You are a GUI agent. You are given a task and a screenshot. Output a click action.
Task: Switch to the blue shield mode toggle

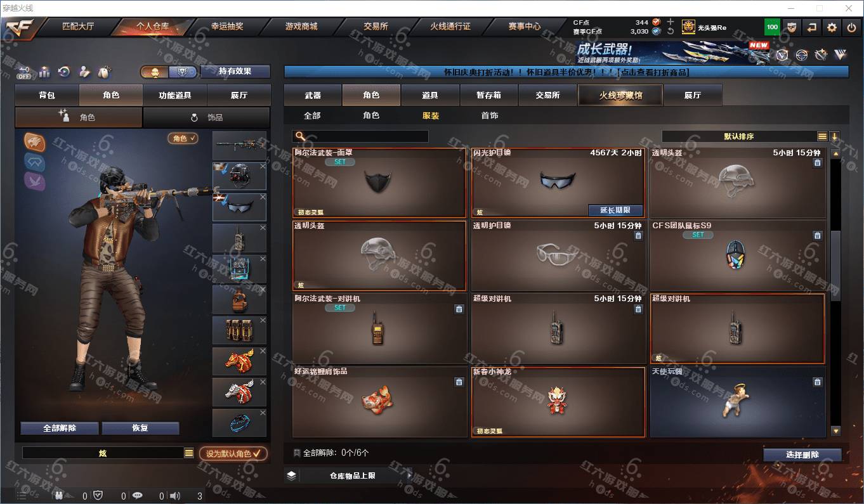tap(183, 72)
